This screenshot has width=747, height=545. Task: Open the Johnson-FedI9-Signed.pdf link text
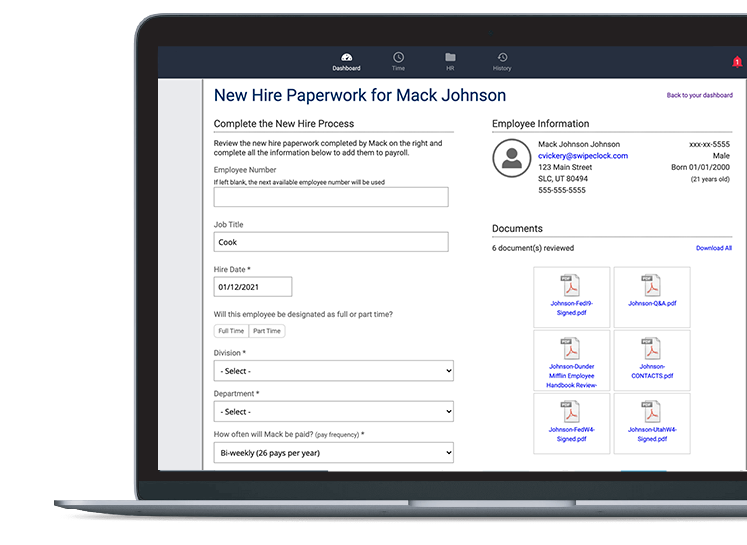[x=572, y=308]
